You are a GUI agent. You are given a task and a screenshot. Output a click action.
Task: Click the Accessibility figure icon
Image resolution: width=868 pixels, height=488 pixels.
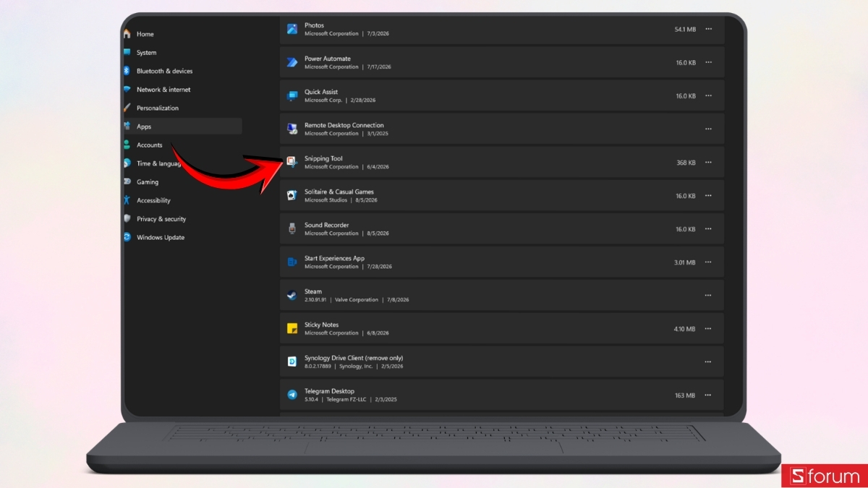[127, 200]
